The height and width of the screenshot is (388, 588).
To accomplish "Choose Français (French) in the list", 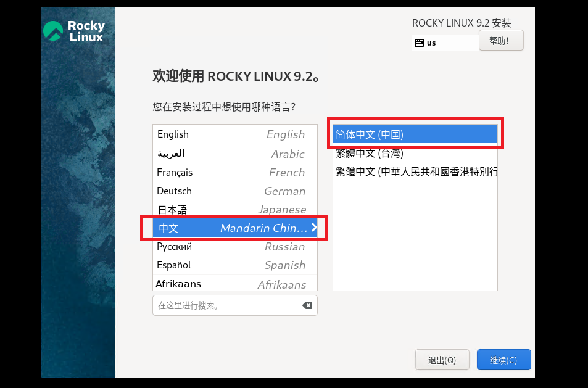I will pos(235,172).
